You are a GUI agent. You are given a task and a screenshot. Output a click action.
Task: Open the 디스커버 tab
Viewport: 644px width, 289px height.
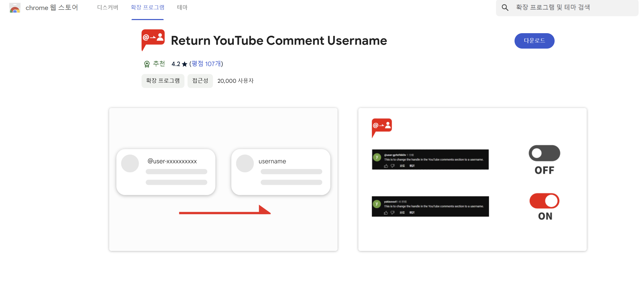[108, 7]
